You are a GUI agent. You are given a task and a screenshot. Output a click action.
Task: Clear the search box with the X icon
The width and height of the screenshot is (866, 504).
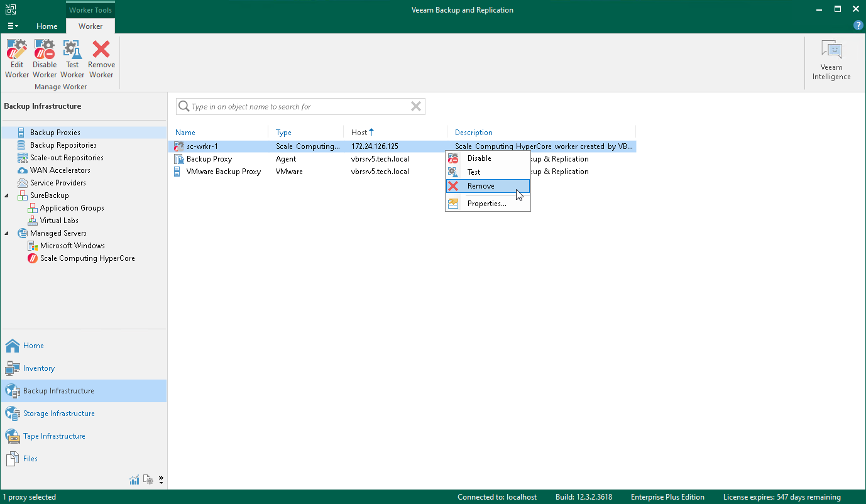coord(415,106)
